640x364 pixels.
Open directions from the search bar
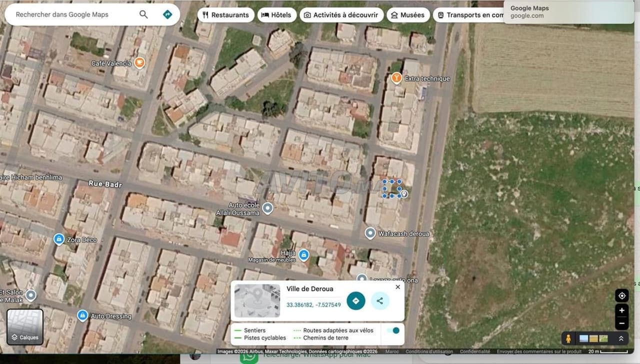click(x=167, y=14)
